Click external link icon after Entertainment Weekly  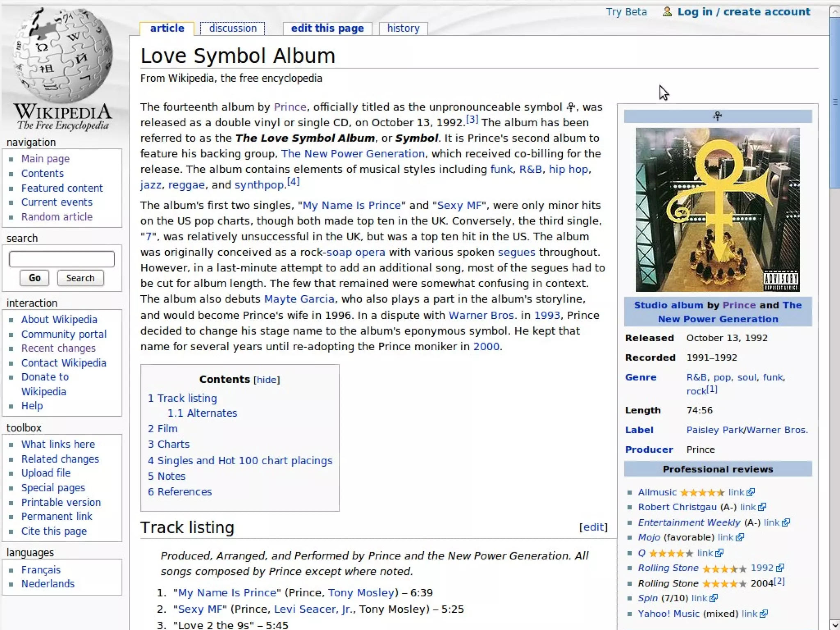pyautogui.click(x=786, y=523)
